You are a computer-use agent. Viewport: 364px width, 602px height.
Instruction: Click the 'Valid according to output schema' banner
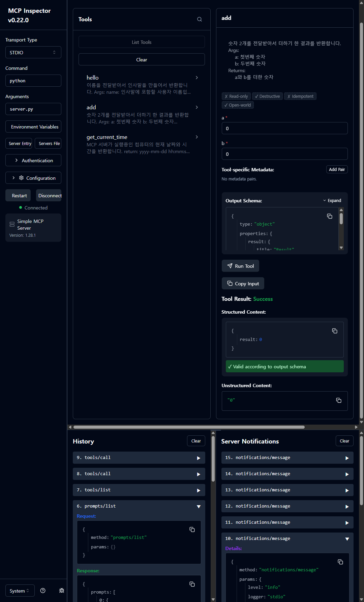[285, 366]
